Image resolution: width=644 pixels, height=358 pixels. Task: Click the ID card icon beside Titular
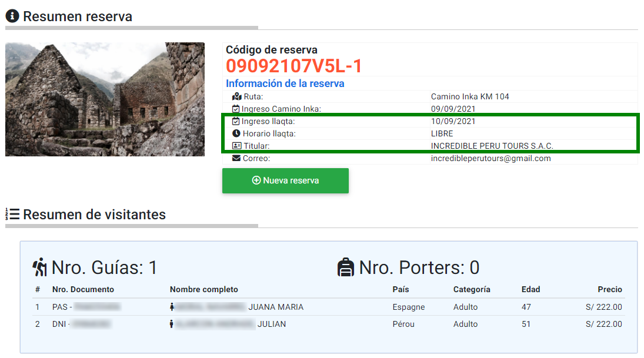tap(236, 146)
